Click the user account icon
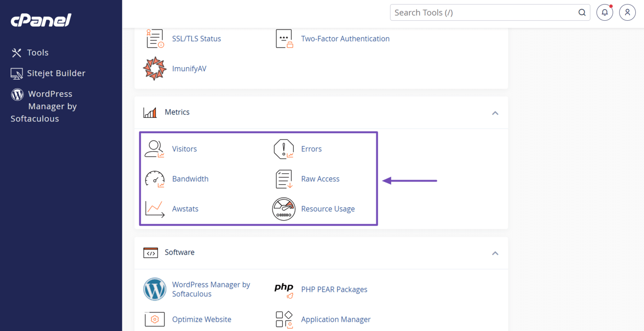Screen dimensions: 644x331 [x=627, y=12]
